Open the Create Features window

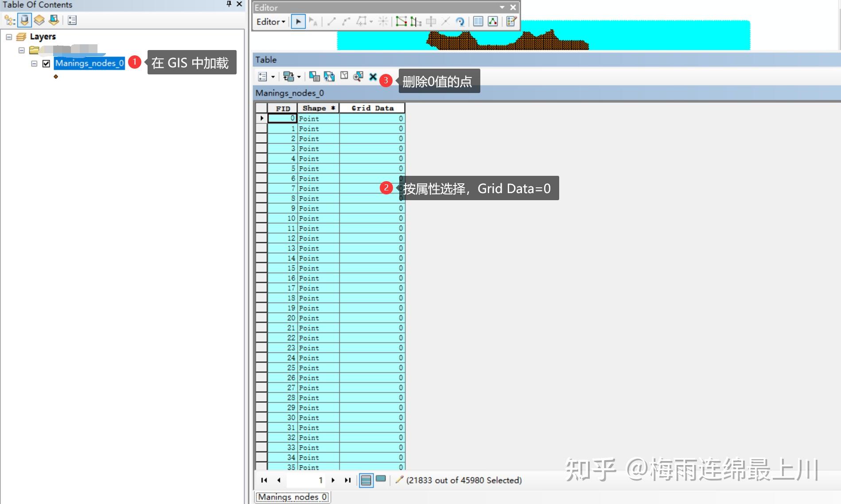pos(510,21)
